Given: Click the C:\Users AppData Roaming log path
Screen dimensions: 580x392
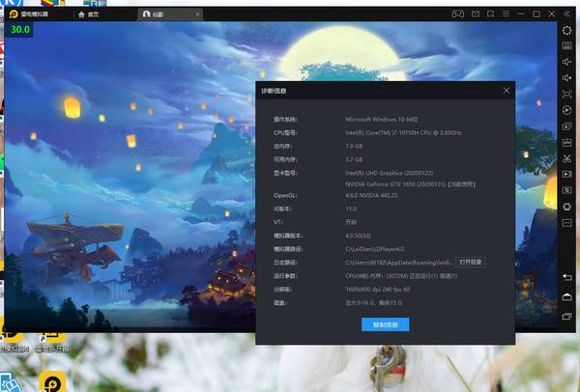Looking at the screenshot, I should (398, 263).
